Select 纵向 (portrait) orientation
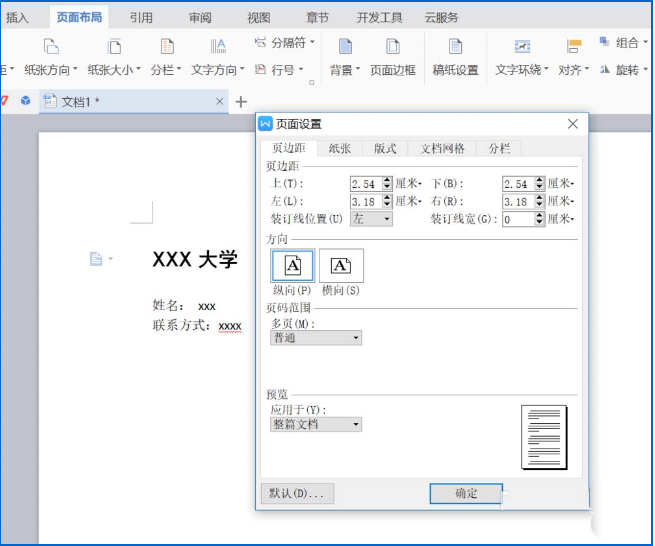This screenshot has width=655, height=546. 293,265
